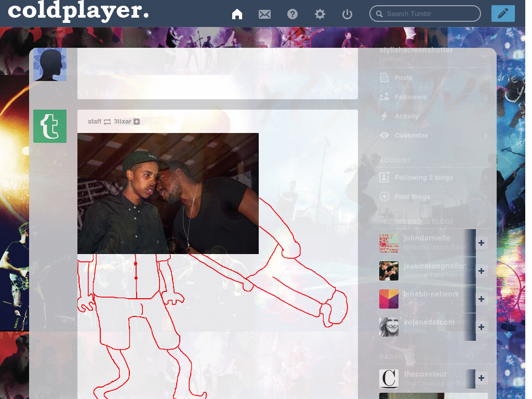Open the lensblr-network avatar thumbnail

coord(389,299)
